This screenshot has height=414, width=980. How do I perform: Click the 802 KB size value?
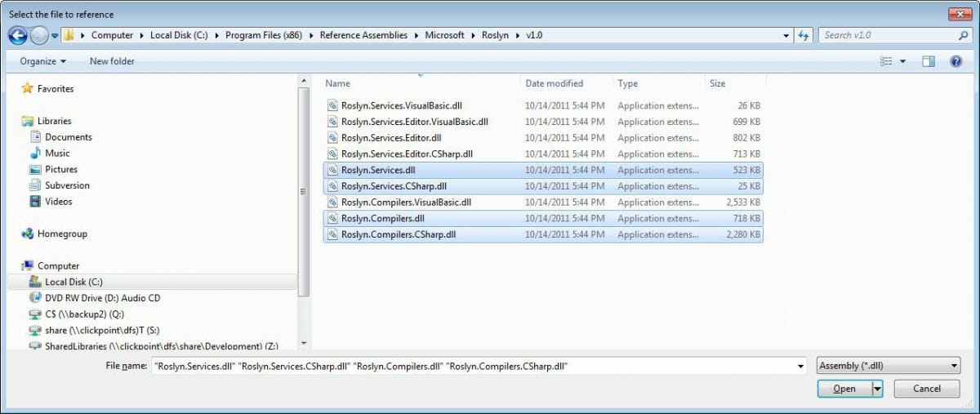tap(746, 138)
